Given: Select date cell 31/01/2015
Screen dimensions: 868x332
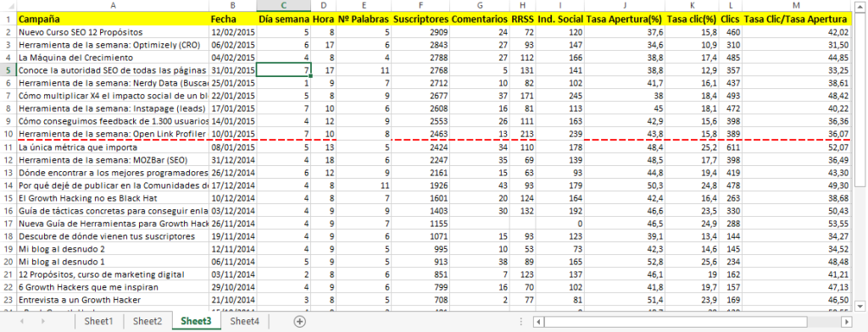Looking at the screenshot, I should [233, 70].
